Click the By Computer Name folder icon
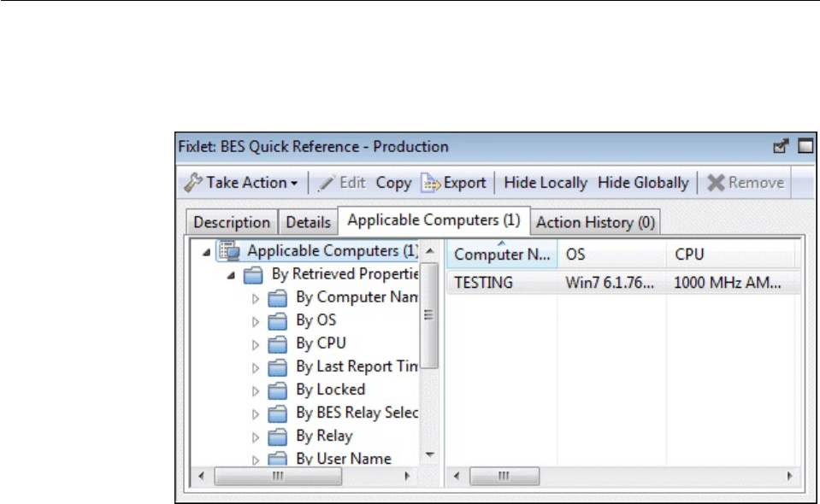Screen dimensions: 820x504 coord(278,297)
